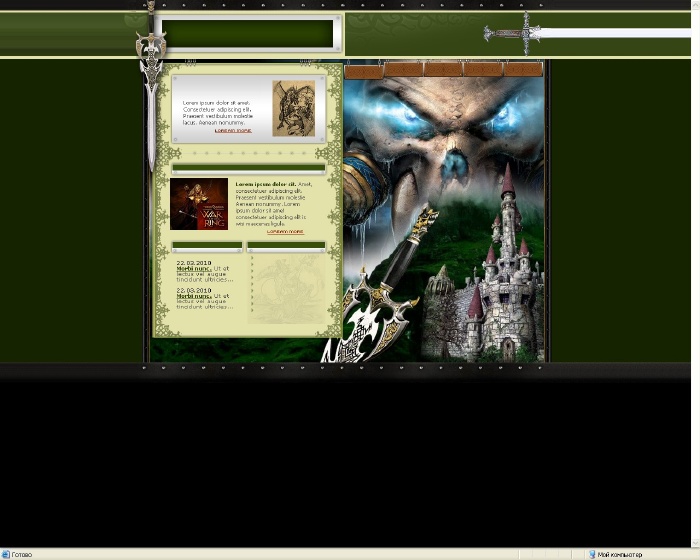The image size is (700, 560).
Task: Select the second wooden menu sign
Action: [x=404, y=70]
